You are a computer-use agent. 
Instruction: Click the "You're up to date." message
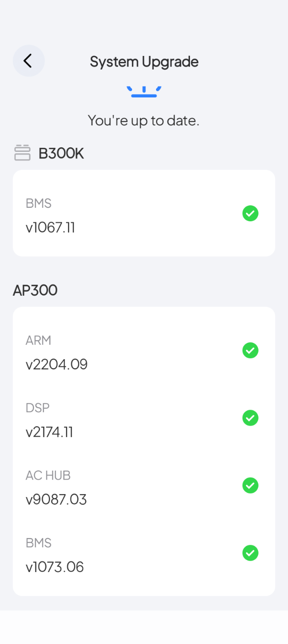point(143,120)
